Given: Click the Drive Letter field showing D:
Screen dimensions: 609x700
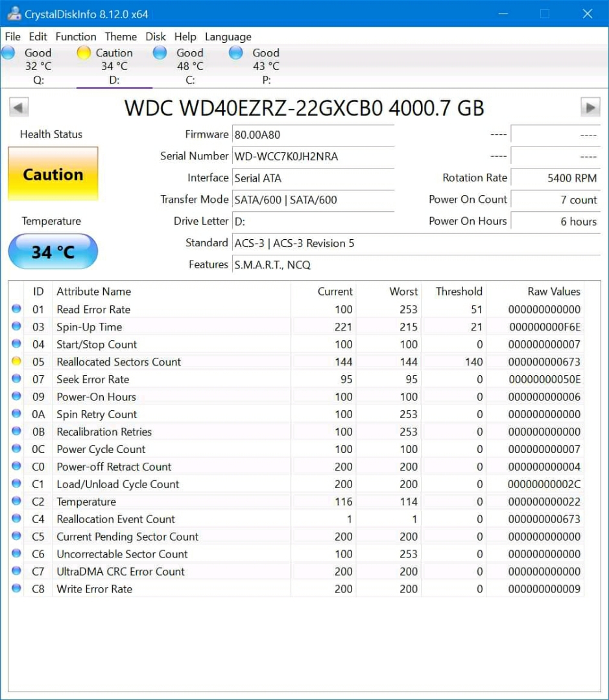Looking at the screenshot, I should coord(313,222).
